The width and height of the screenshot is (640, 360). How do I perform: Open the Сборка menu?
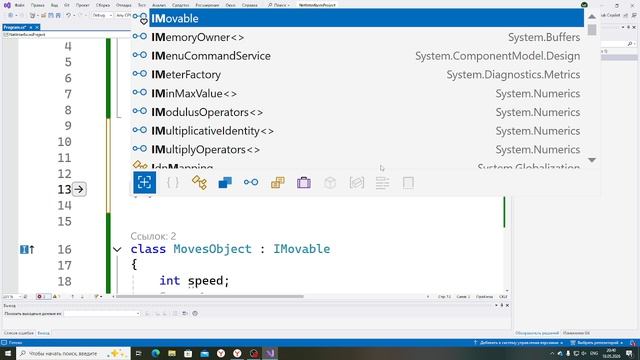[x=103, y=5]
